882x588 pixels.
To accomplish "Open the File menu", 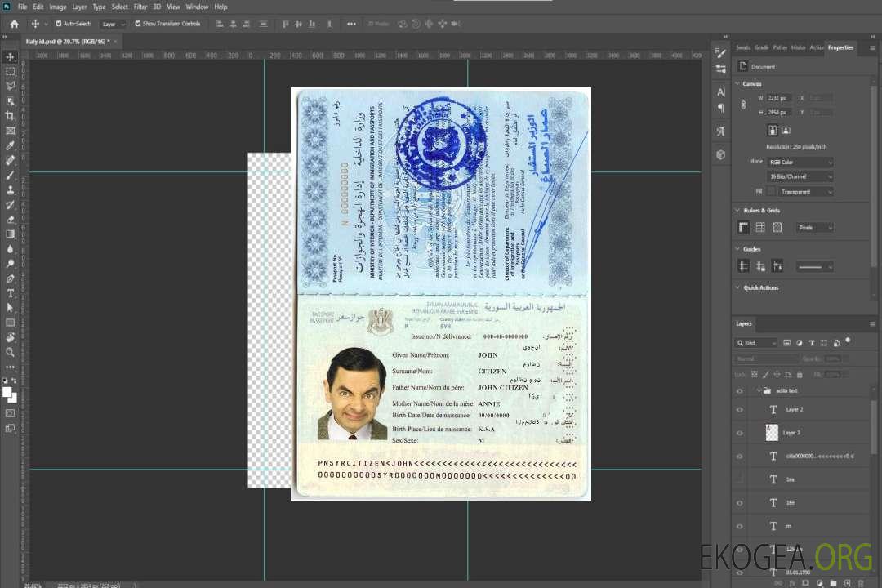I will tap(23, 7).
